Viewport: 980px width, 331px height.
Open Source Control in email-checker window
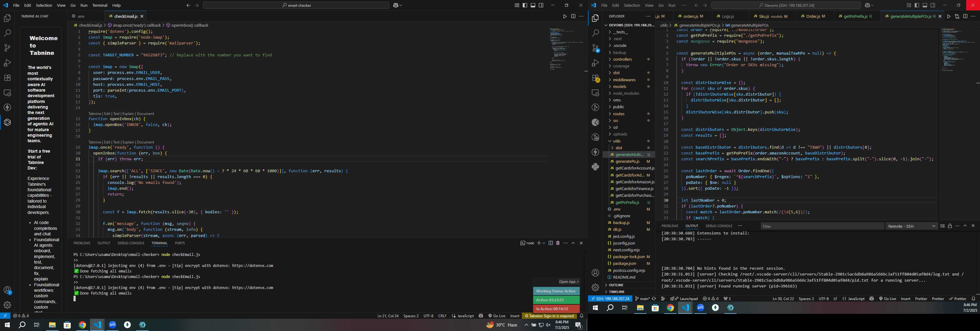click(7, 48)
